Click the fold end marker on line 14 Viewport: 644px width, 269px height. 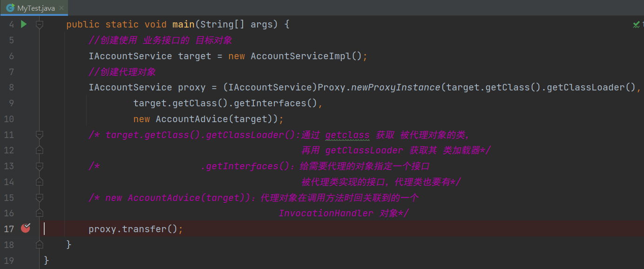coord(40,182)
